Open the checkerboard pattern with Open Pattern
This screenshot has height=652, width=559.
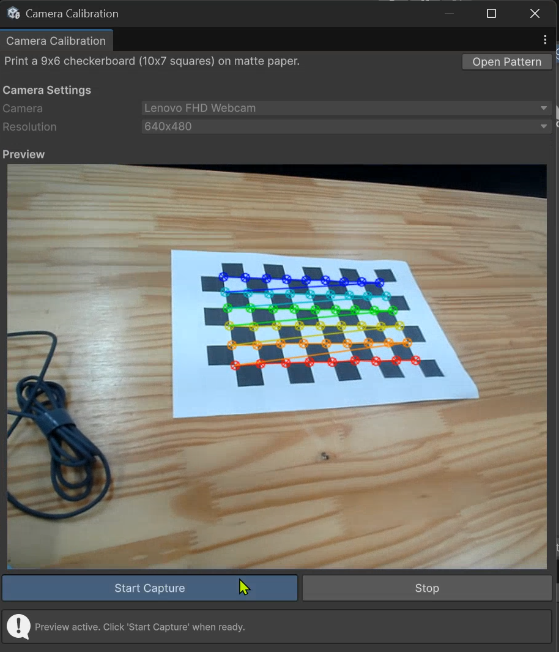click(507, 62)
